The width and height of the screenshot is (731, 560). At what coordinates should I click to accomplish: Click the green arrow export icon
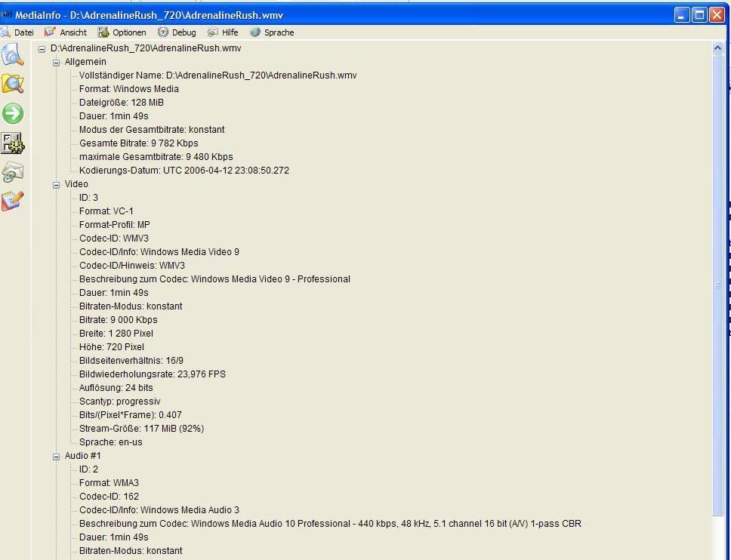(x=13, y=113)
